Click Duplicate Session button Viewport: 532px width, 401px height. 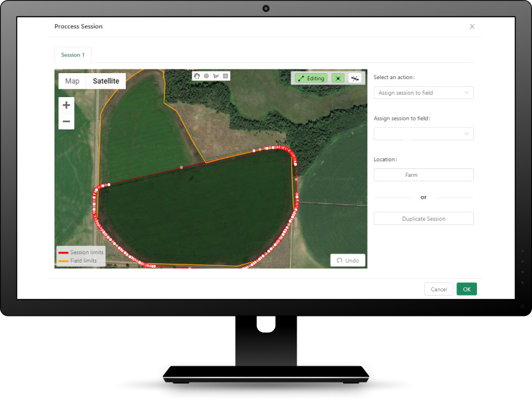tap(424, 219)
